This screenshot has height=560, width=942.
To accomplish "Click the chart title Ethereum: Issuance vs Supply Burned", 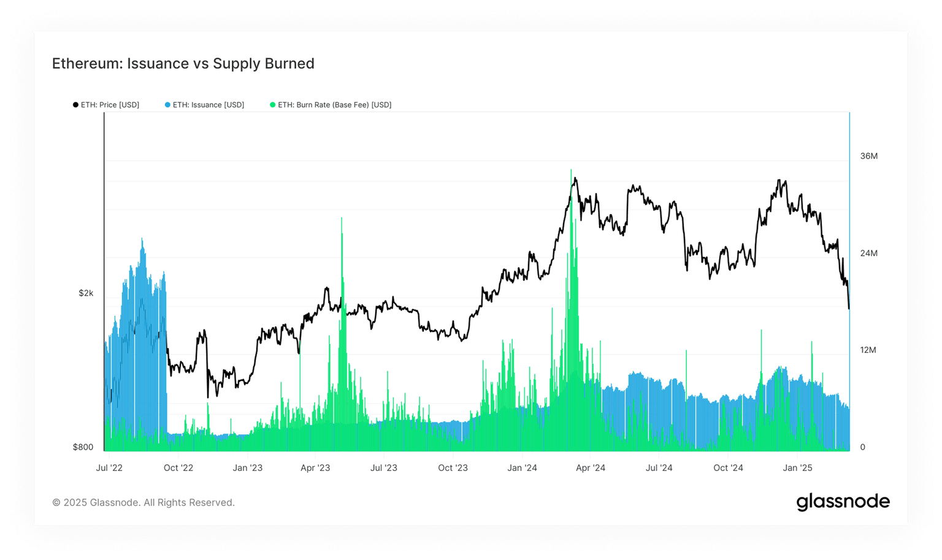I will (183, 64).
